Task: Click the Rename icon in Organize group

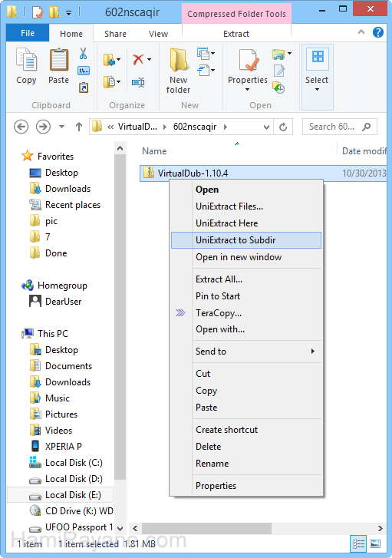Action: click(x=138, y=83)
